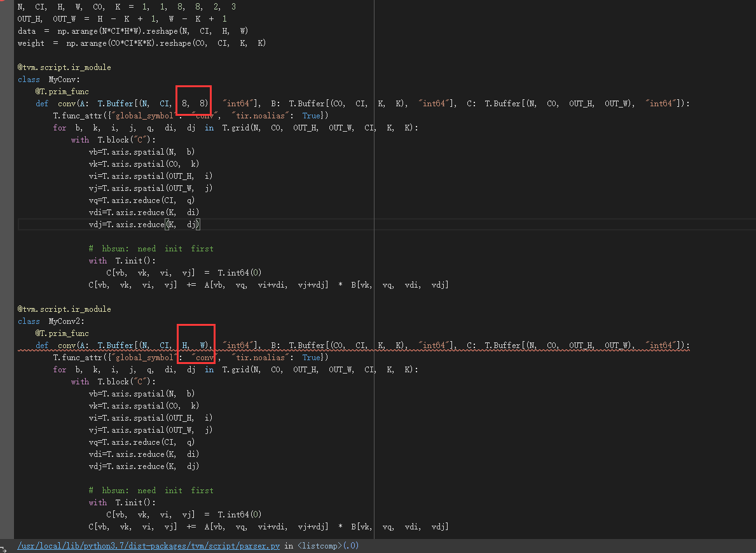Click "vb=T.axis.spatial(N, b)" in MyConv
Image resolution: width=756 pixels, height=553 pixels.
click(x=142, y=151)
